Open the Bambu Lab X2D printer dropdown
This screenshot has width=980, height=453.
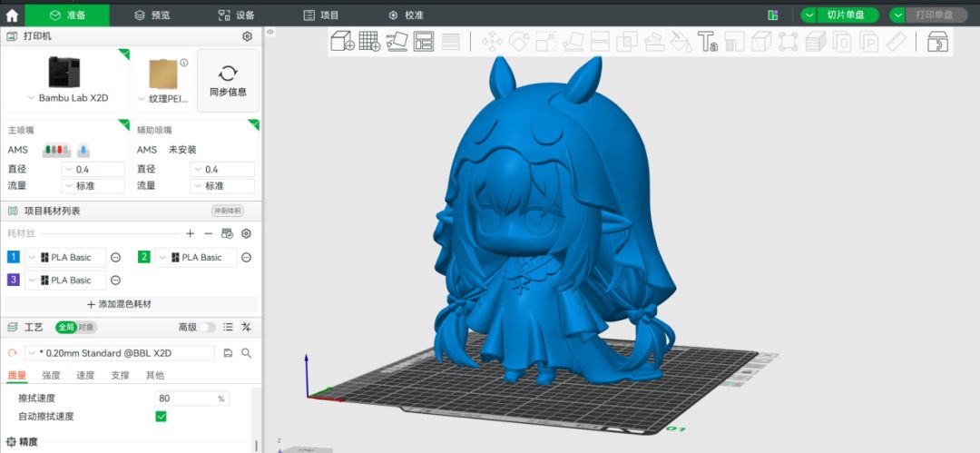pyautogui.click(x=67, y=98)
